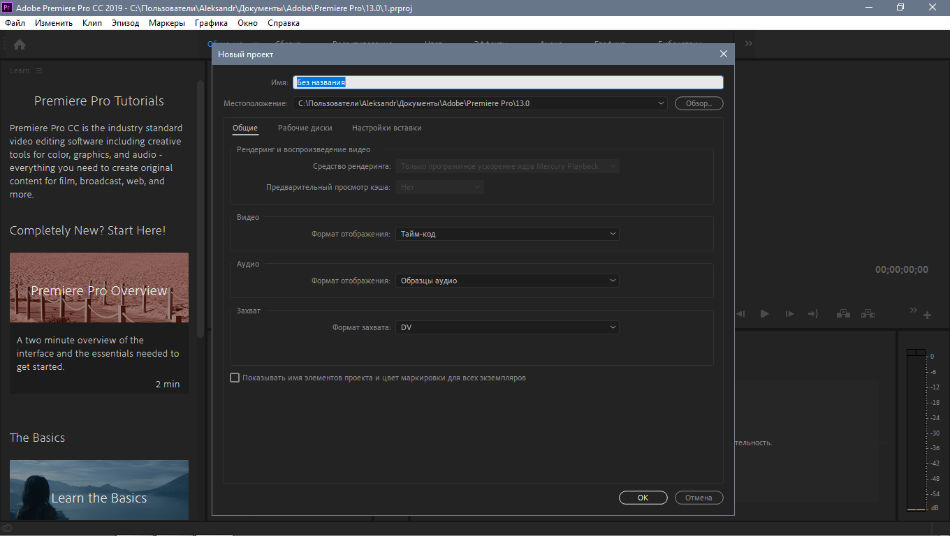Expand the DV capture format dropdown
This screenshot has height=536, width=950.
pos(507,327)
